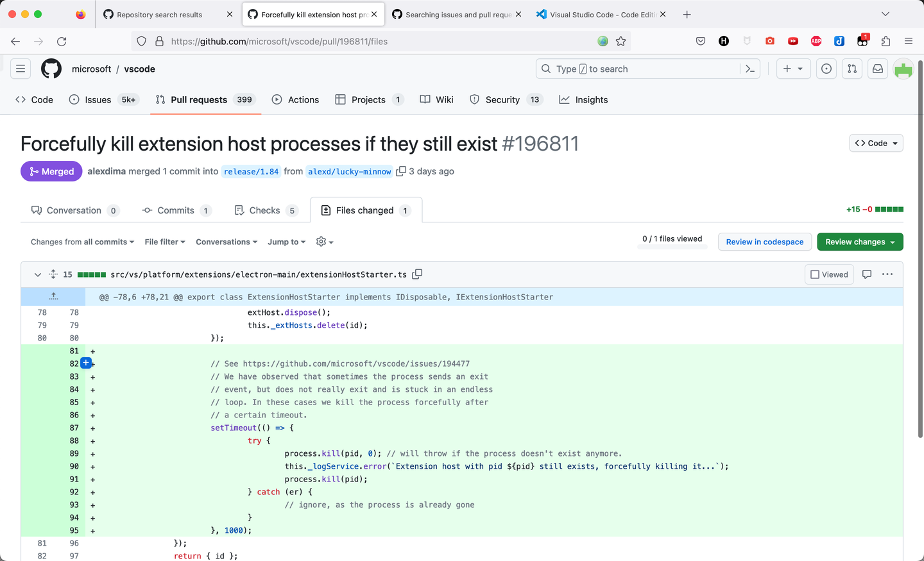Save to Pocket icon
This screenshot has height=561, width=924.
click(701, 41)
